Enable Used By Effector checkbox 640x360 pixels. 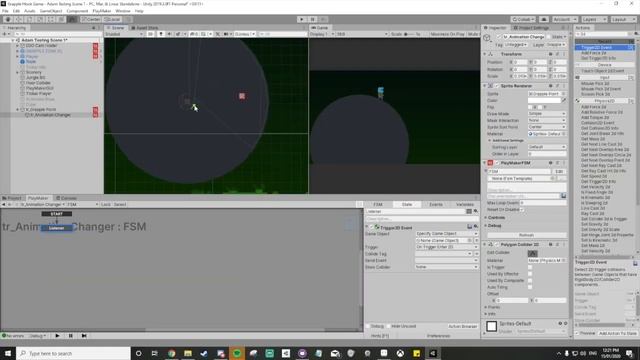click(x=530, y=274)
